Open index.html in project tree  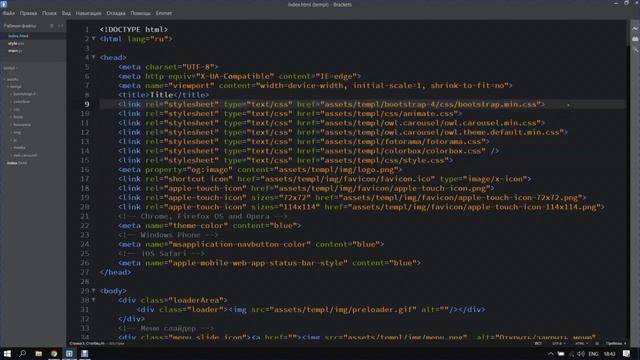pos(17,163)
